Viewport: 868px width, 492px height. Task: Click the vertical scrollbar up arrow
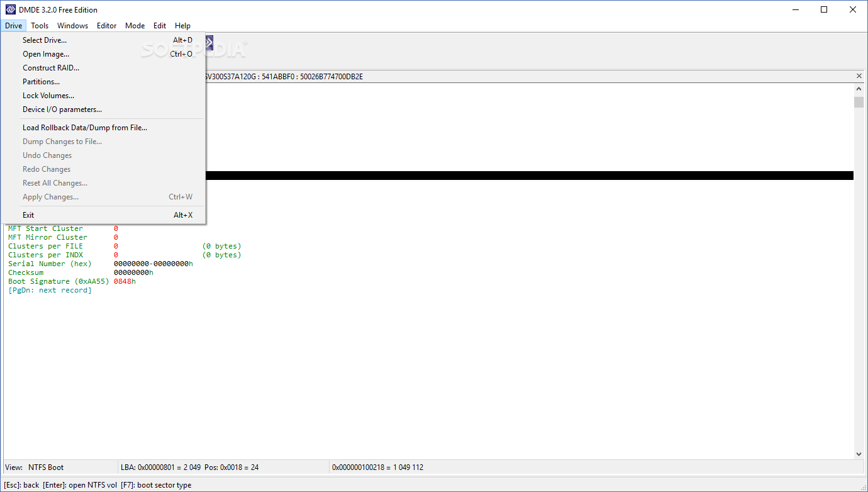859,89
